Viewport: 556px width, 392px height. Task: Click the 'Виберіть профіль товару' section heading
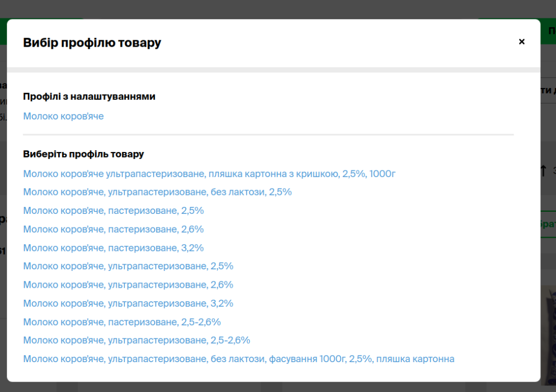pos(83,154)
